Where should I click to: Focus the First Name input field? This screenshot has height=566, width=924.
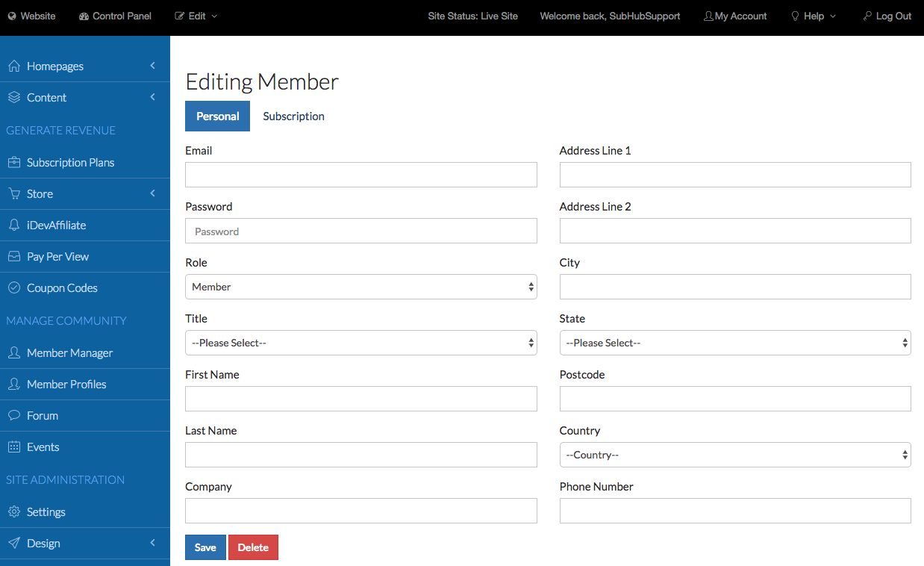click(x=361, y=399)
